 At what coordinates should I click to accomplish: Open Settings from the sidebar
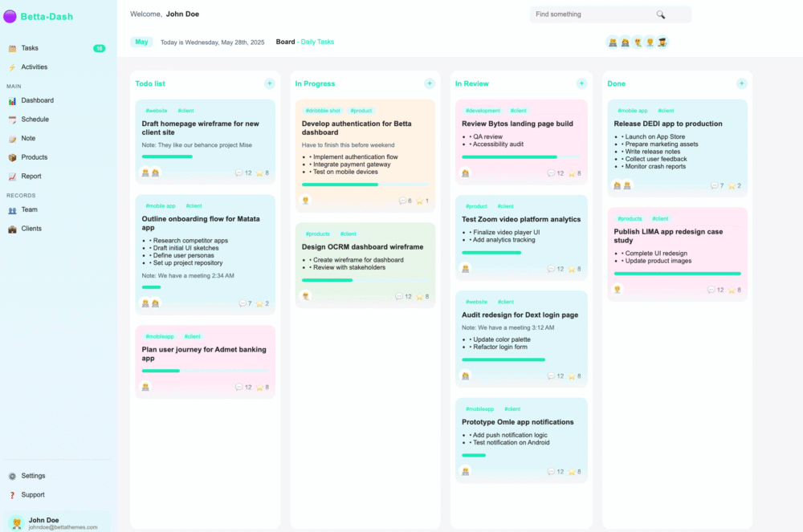tap(31, 475)
